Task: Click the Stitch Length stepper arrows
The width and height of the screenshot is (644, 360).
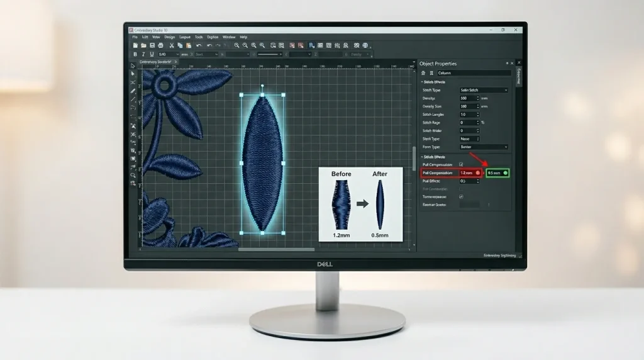Action: pyautogui.click(x=478, y=115)
